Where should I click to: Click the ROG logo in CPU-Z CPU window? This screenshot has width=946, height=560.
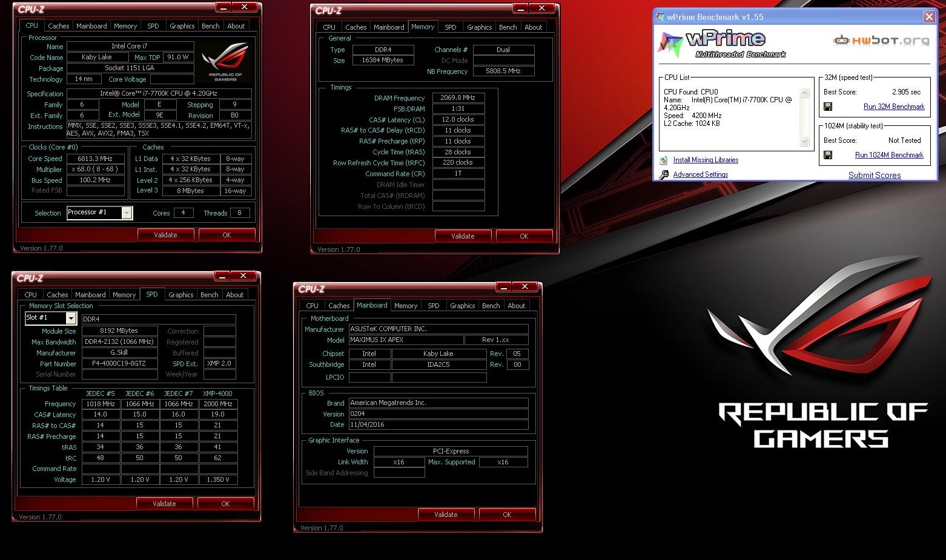pos(225,62)
